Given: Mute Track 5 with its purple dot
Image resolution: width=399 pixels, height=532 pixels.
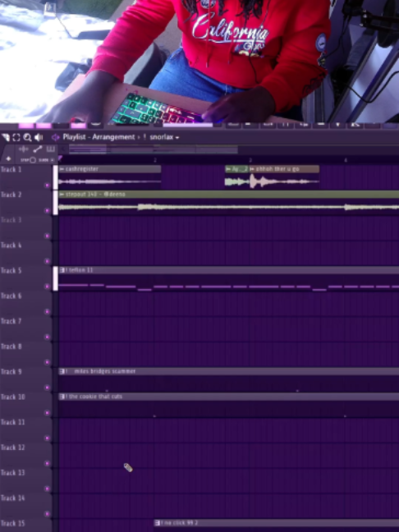Looking at the screenshot, I should [x=47, y=287].
